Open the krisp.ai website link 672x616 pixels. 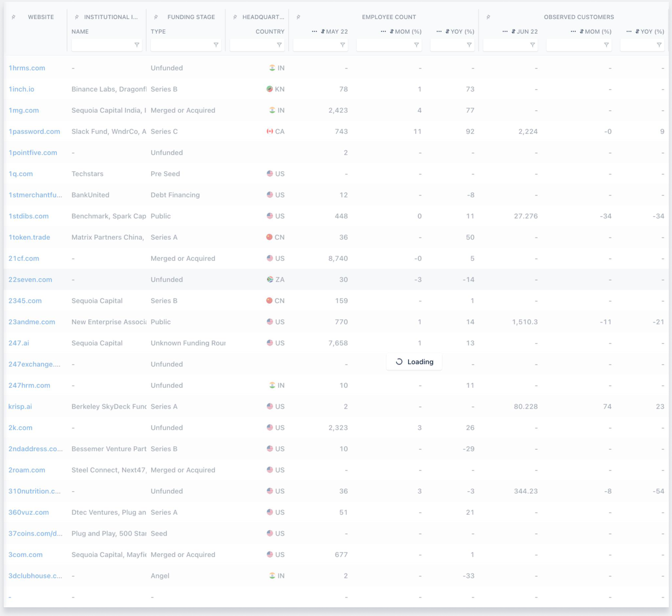pyautogui.click(x=20, y=407)
